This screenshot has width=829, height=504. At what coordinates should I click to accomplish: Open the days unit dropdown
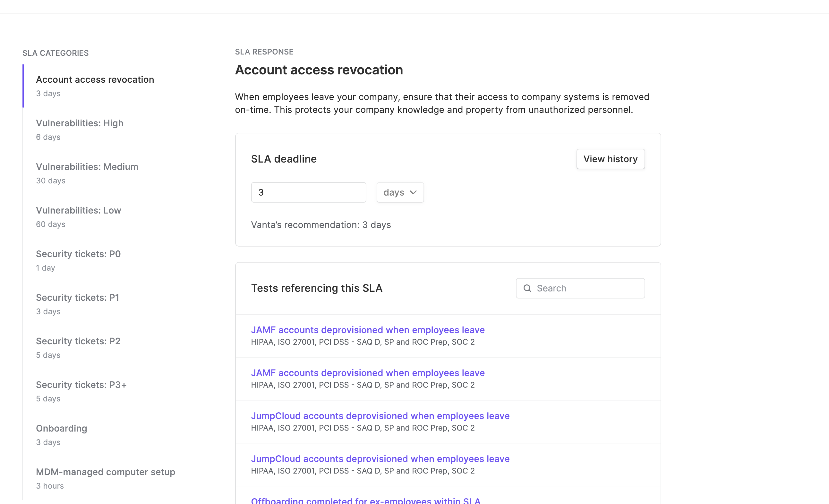click(x=400, y=192)
